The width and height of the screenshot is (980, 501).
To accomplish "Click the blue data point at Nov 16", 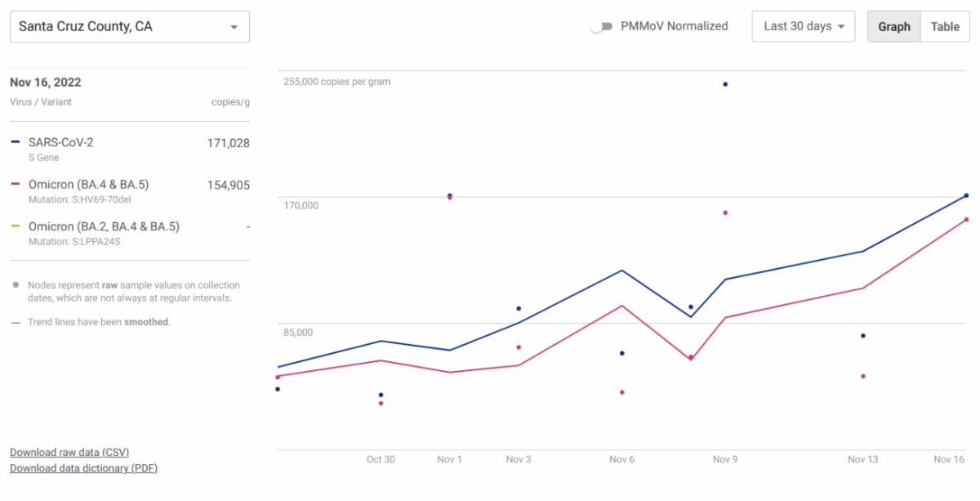I will pos(966,195).
